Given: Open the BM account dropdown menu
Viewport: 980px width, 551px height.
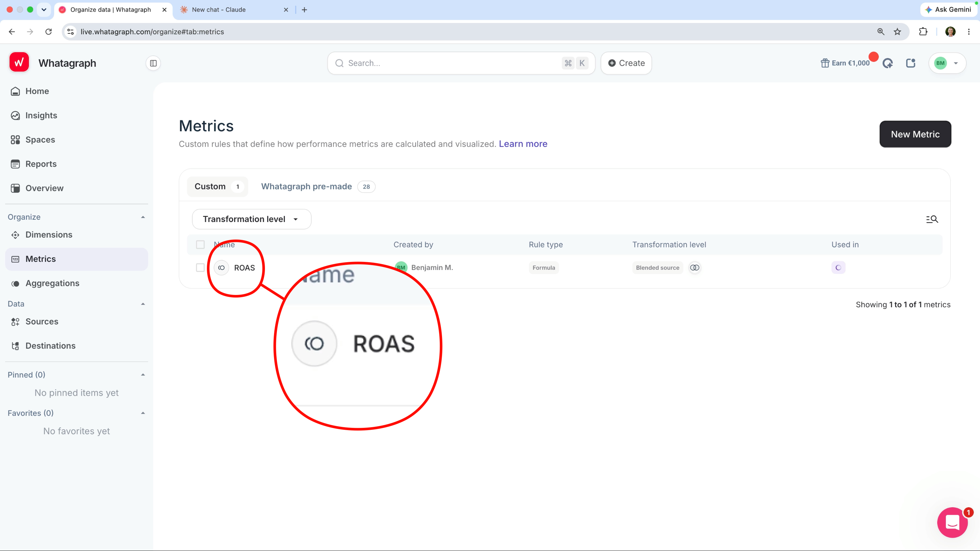Looking at the screenshot, I should [947, 63].
